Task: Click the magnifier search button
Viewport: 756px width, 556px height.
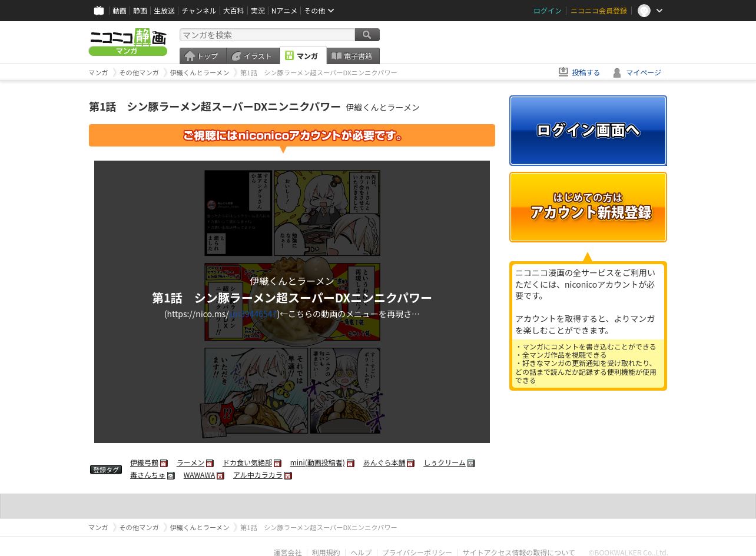Action: tap(367, 35)
